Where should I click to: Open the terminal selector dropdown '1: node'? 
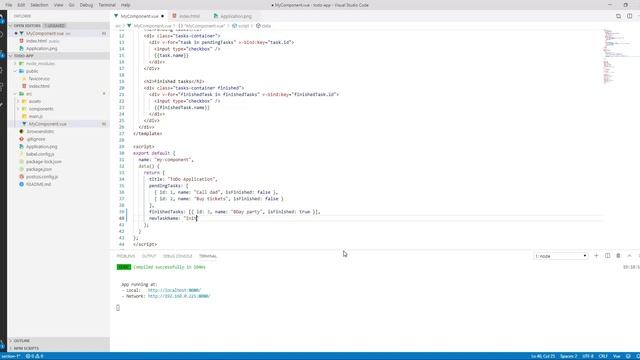(561, 256)
